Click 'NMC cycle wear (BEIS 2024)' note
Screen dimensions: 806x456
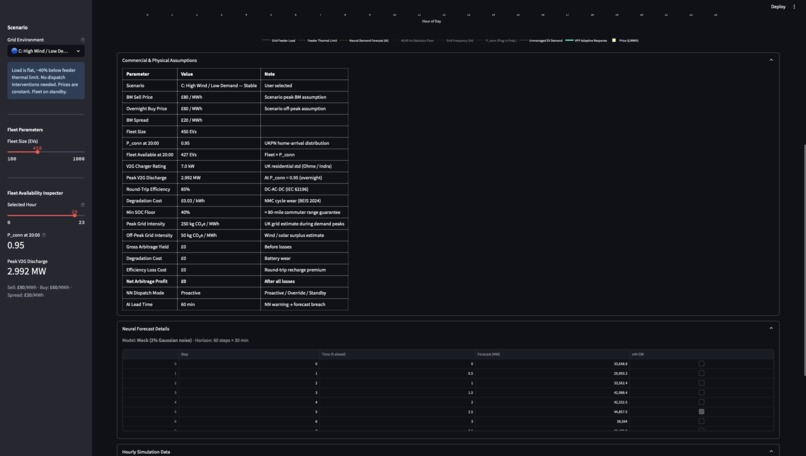pos(292,201)
